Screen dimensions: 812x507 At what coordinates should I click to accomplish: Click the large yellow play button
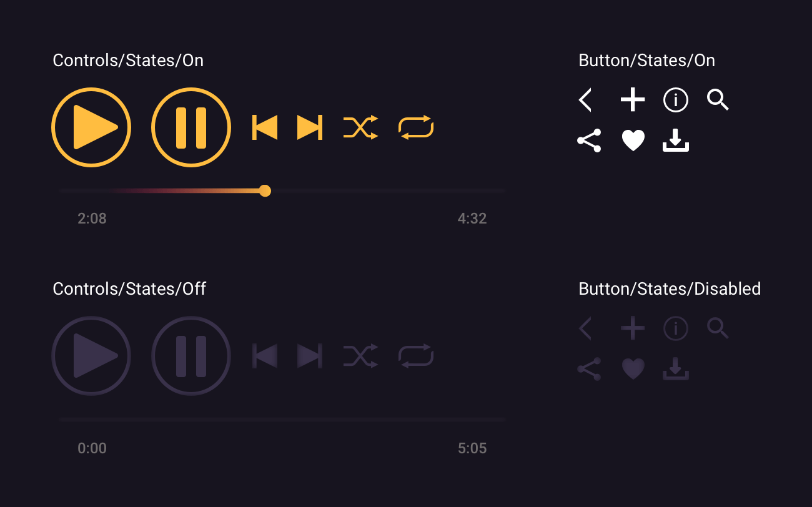coord(91,127)
